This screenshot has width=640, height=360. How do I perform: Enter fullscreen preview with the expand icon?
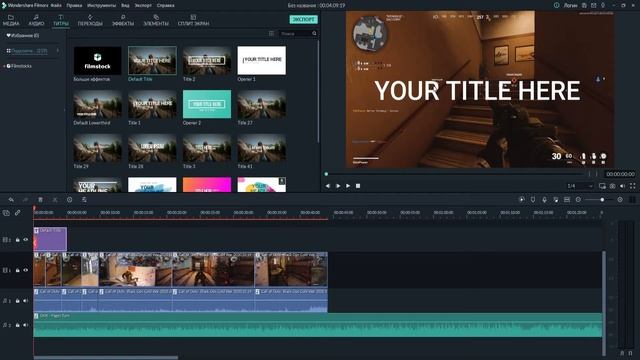pos(633,186)
